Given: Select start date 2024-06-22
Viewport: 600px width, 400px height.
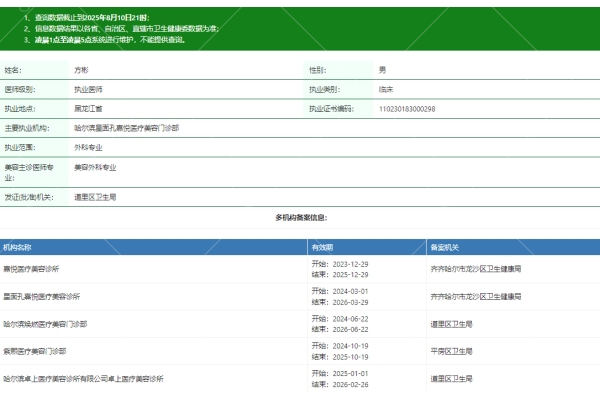Looking at the screenshot, I should pos(351,319).
